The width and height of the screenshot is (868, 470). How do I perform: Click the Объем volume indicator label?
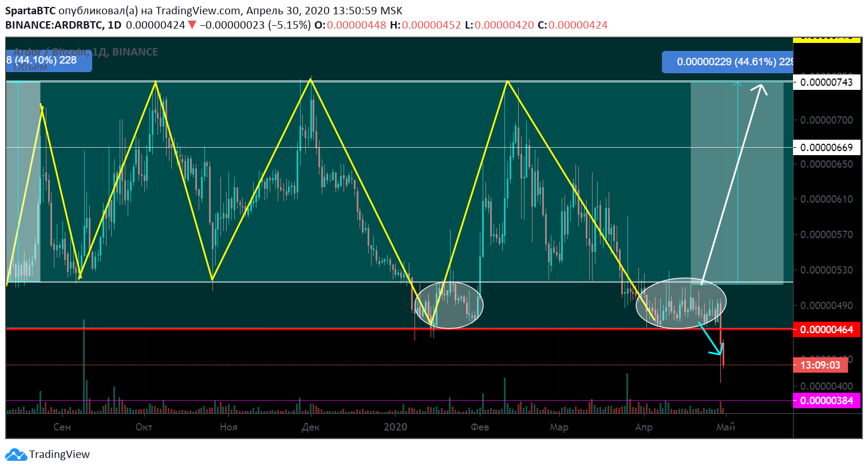30,67
